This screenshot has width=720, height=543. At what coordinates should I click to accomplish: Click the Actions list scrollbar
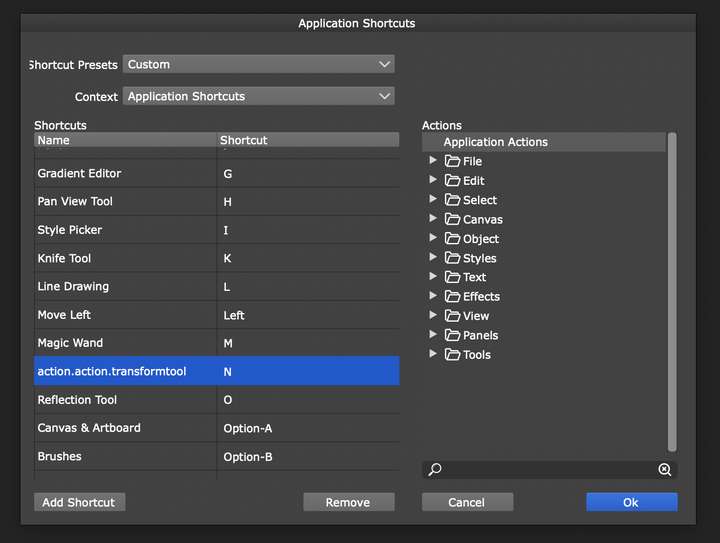(672, 292)
